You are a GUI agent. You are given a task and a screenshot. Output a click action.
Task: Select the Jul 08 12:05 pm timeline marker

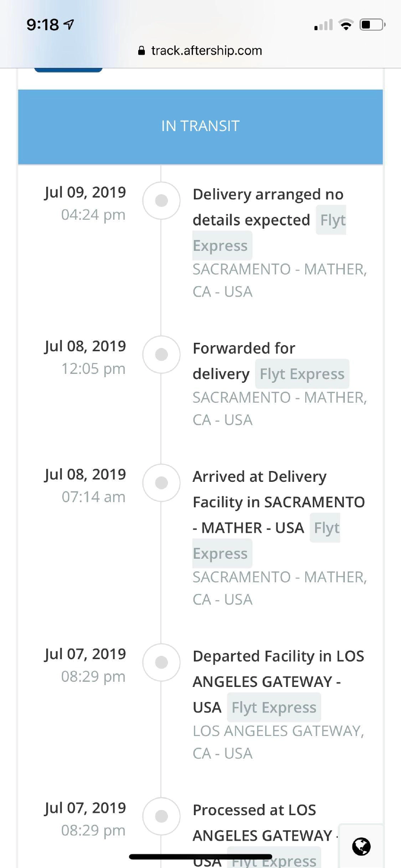coord(161,355)
